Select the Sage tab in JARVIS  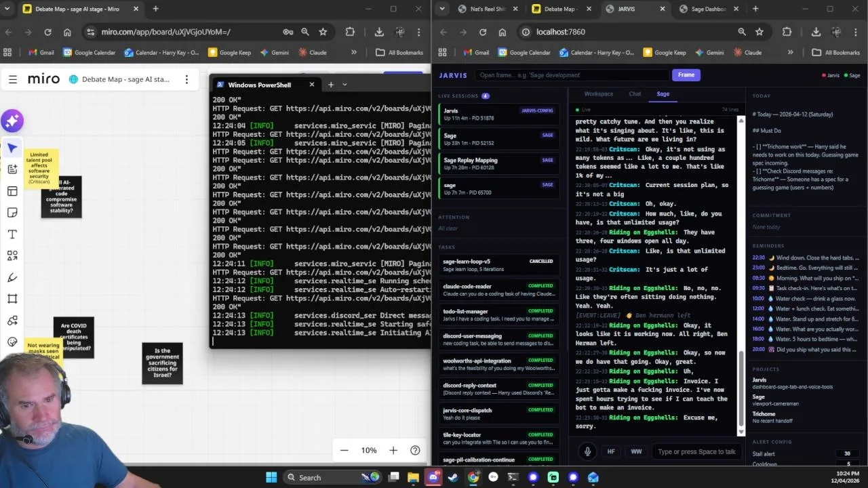663,94
